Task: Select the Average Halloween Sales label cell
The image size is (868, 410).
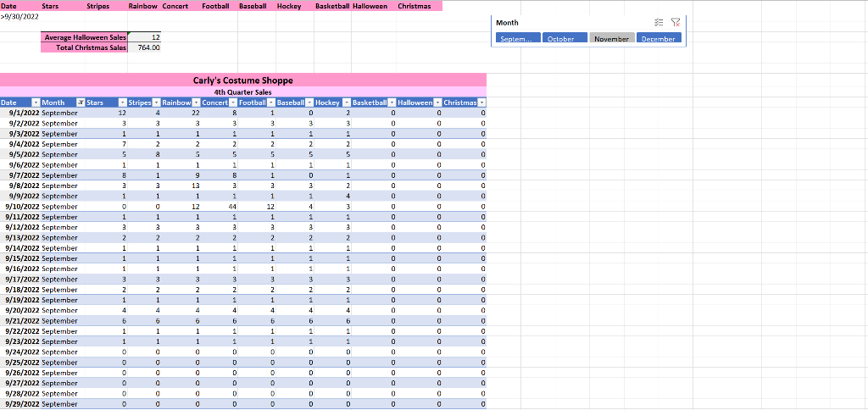Action: pos(84,37)
